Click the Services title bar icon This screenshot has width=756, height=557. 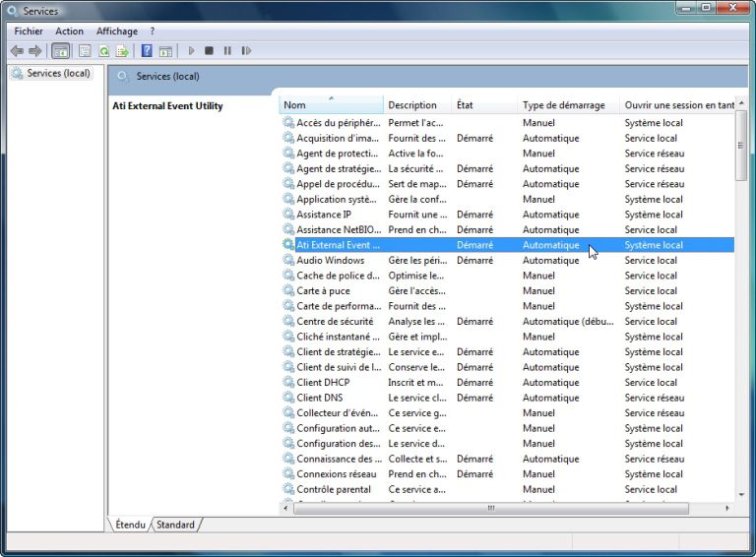coord(13,11)
